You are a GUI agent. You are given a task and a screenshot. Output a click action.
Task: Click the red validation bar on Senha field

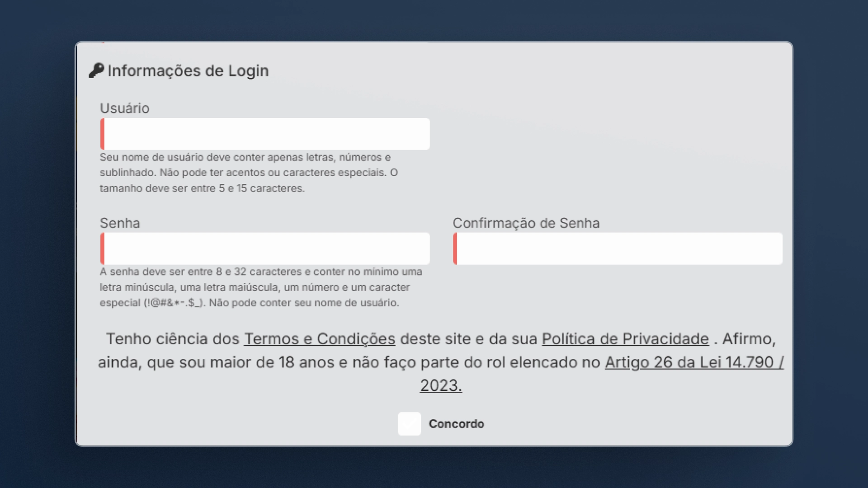[102, 249]
